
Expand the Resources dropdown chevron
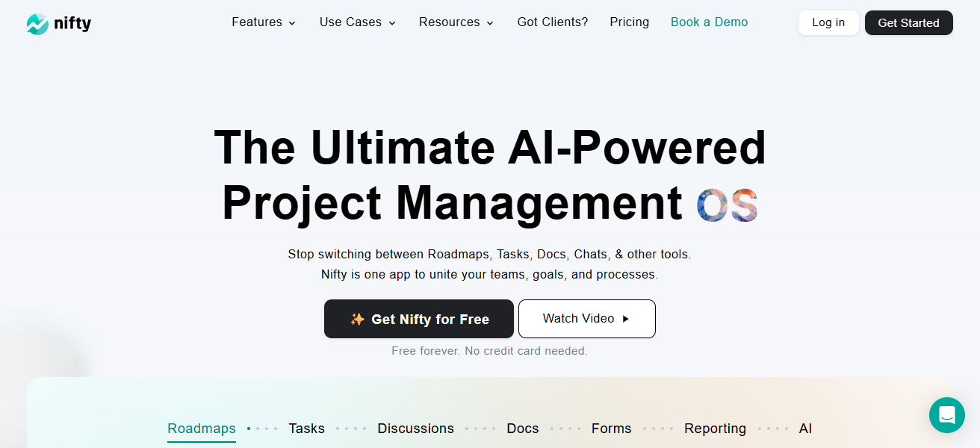[490, 23]
